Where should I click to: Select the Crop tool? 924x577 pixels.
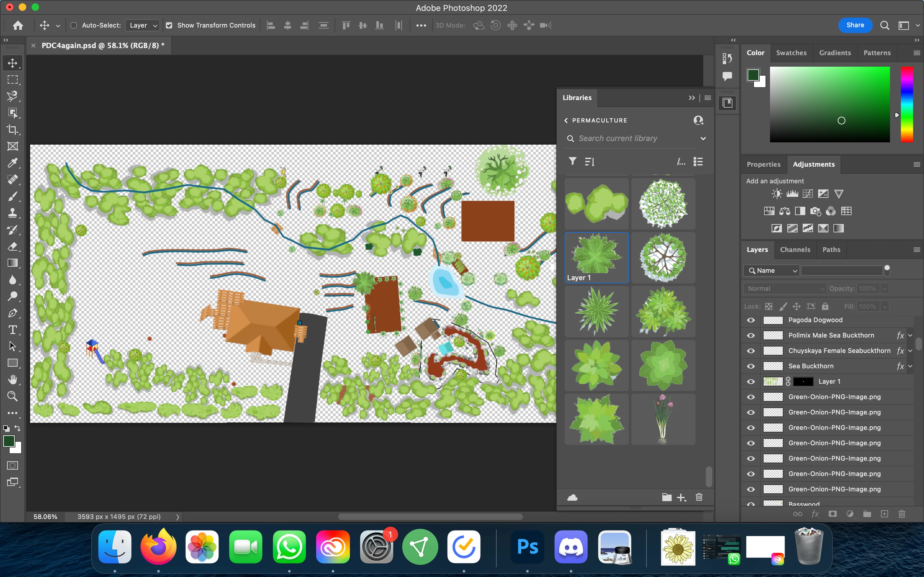pyautogui.click(x=13, y=130)
